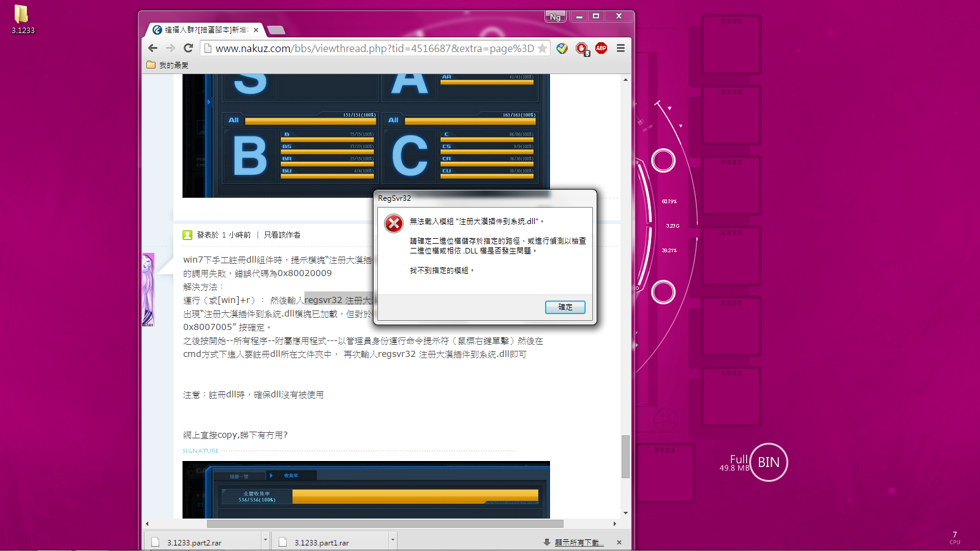Click the B rank panel in top image
The width and height of the screenshot is (980, 551).
(x=300, y=148)
